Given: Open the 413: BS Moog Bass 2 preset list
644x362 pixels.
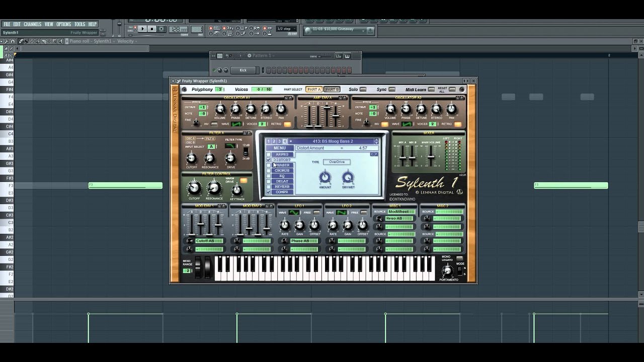Looking at the screenshot, I should coord(332,141).
